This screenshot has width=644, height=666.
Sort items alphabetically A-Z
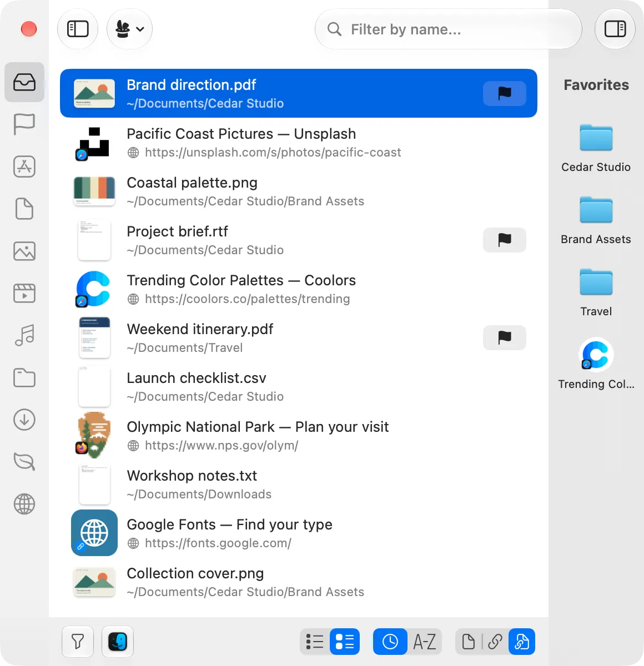pyautogui.click(x=425, y=642)
